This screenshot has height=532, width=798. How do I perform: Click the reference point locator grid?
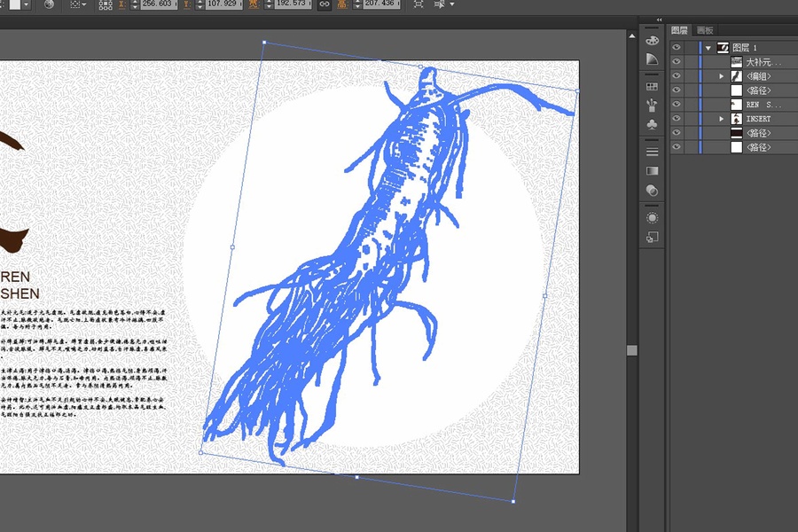[106, 4]
